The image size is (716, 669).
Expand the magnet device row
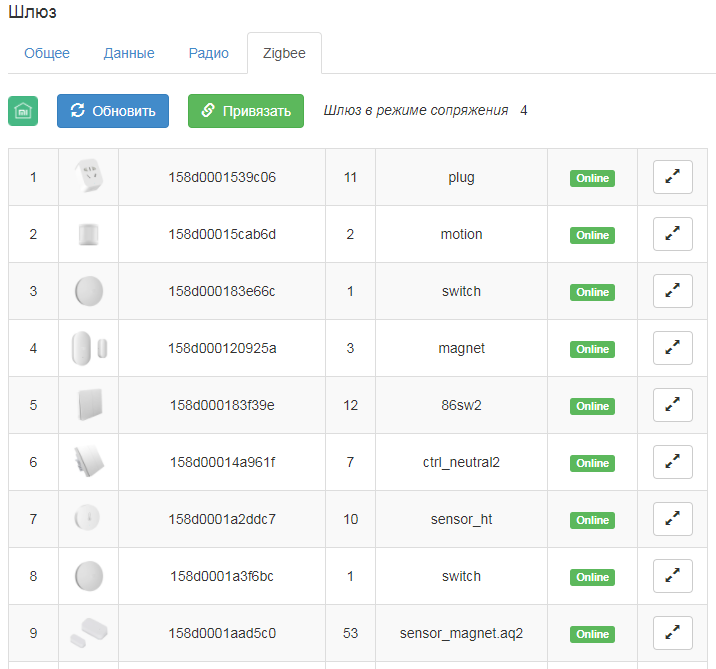[672, 349]
